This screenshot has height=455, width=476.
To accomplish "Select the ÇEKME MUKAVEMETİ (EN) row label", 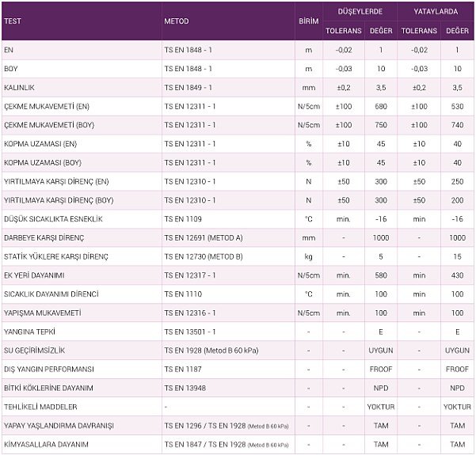I will pyautogui.click(x=47, y=107).
